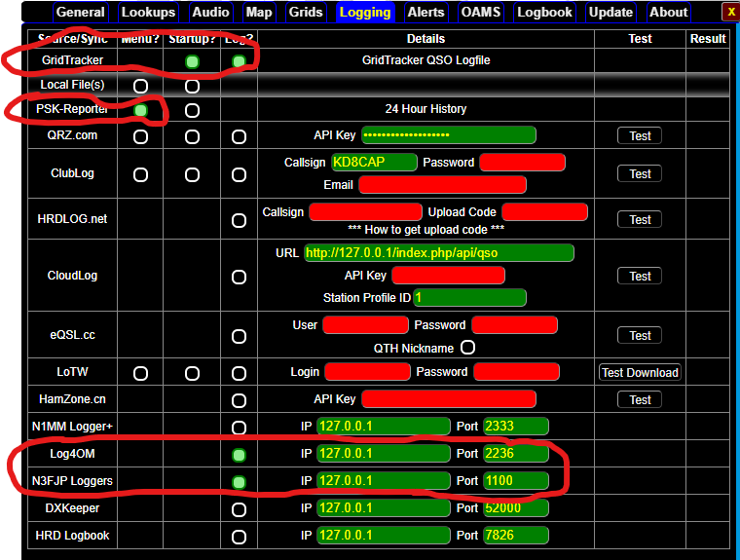The image size is (740, 560).
Task: Enable Local File(s) Startup checkbox
Action: (192, 86)
